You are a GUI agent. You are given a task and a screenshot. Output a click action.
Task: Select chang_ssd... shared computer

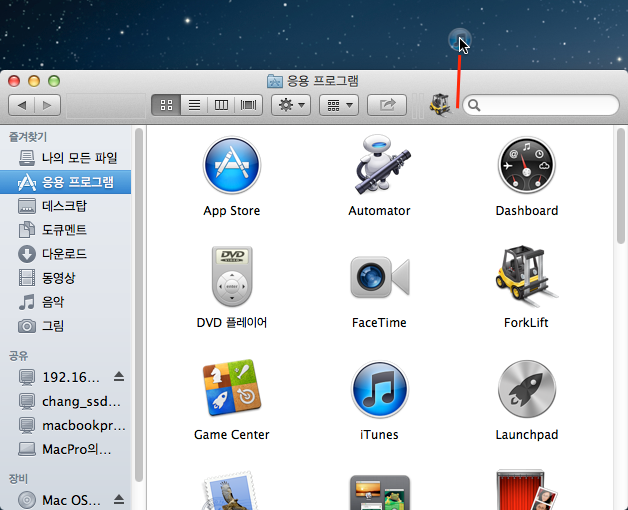66,401
